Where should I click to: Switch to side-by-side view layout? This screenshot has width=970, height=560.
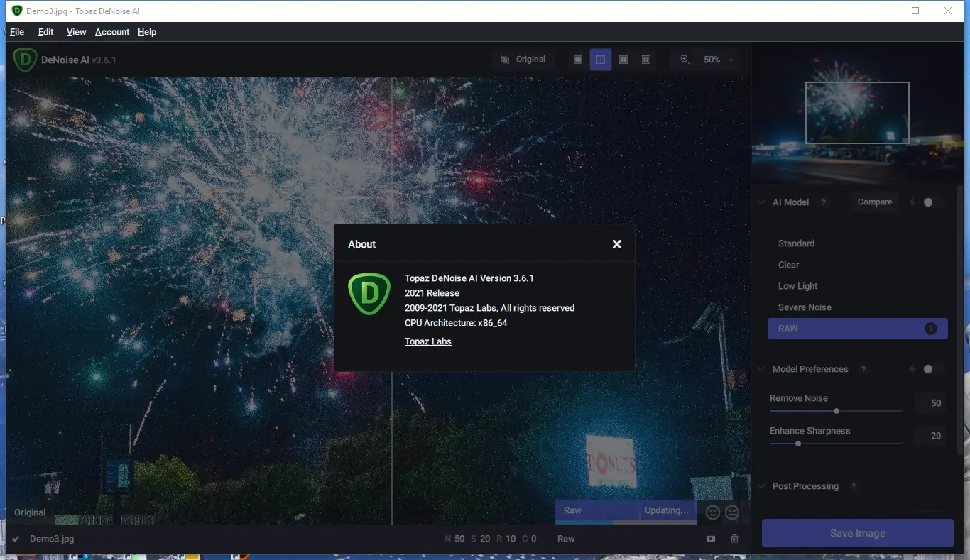coord(623,60)
